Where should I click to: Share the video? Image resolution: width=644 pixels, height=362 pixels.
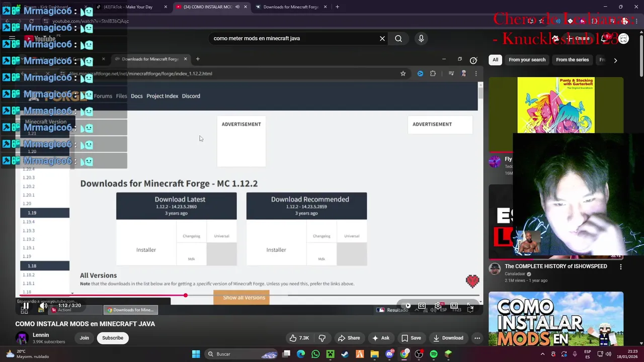pos(349,338)
